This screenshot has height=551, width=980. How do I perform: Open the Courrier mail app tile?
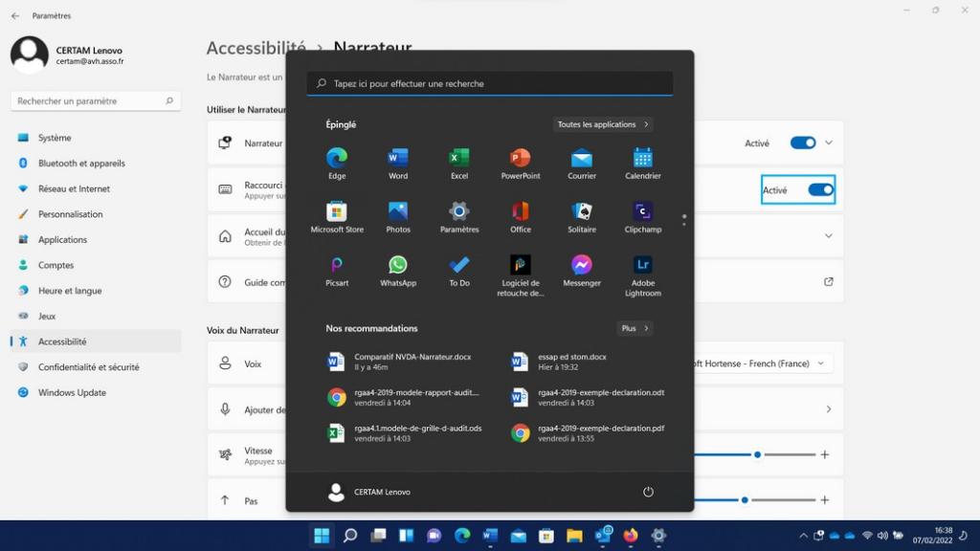tap(582, 164)
